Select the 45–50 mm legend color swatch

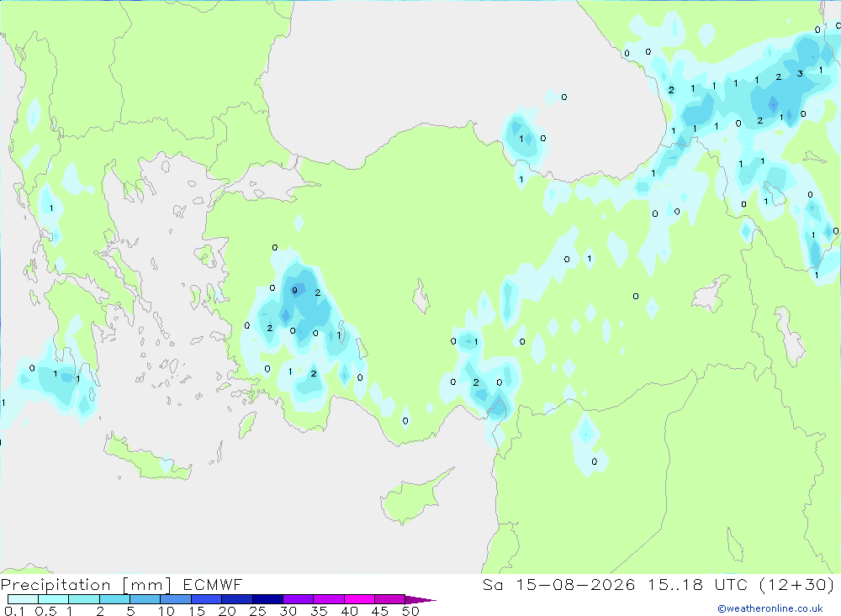click(x=389, y=599)
